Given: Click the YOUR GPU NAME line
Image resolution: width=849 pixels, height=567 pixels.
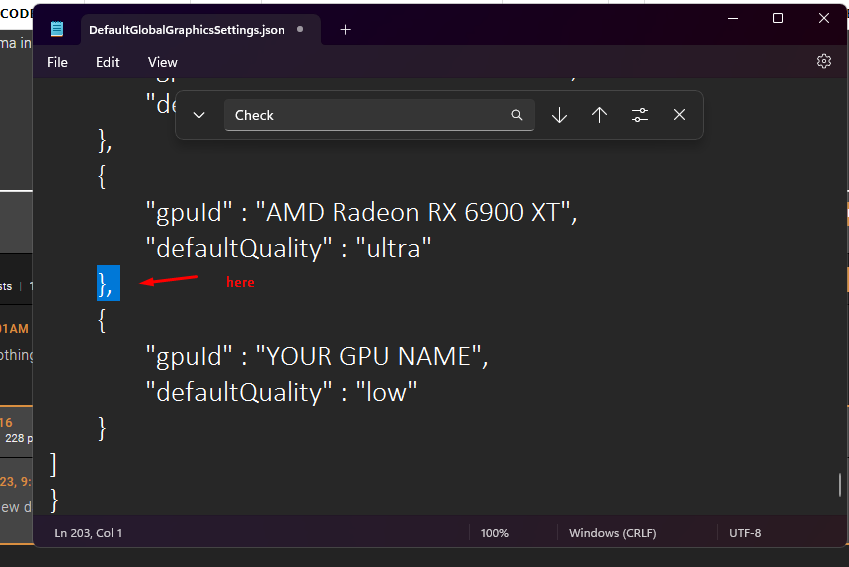Looking at the screenshot, I should point(317,356).
